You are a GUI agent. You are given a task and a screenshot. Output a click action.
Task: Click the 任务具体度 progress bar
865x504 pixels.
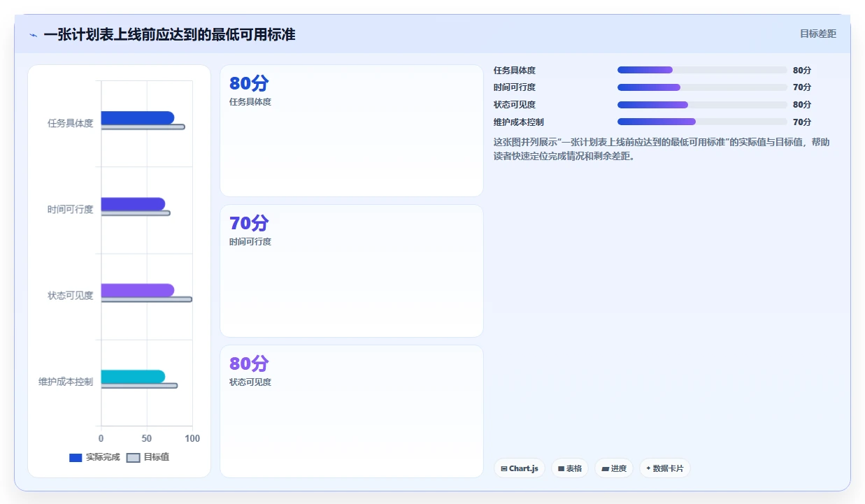tap(702, 70)
